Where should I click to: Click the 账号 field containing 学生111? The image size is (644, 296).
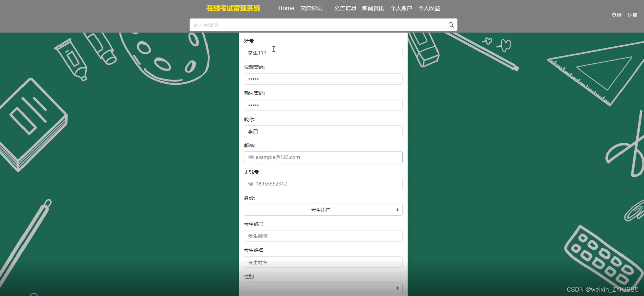point(323,52)
